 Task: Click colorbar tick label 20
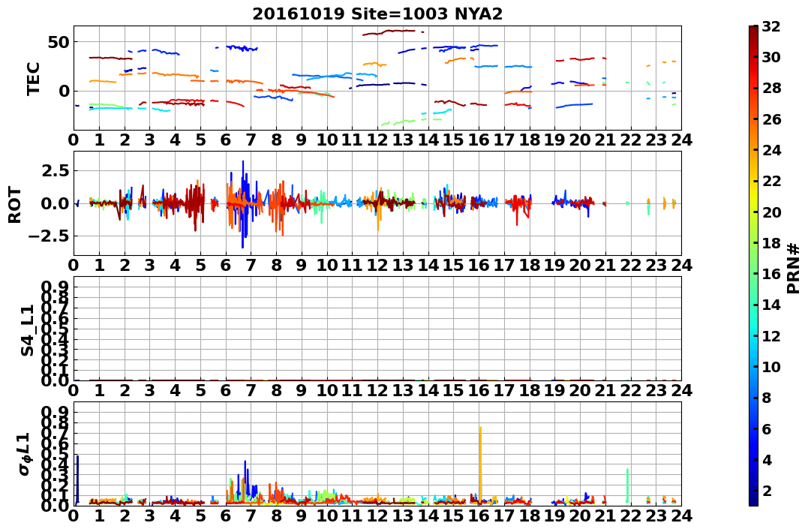pos(771,212)
